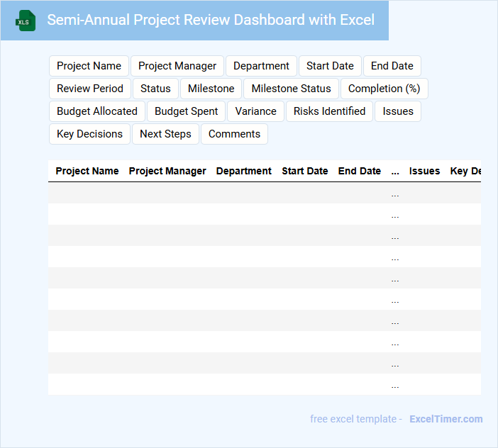Viewport: 498px width, 448px height.
Task: Click the Review Period tag
Action: click(90, 89)
